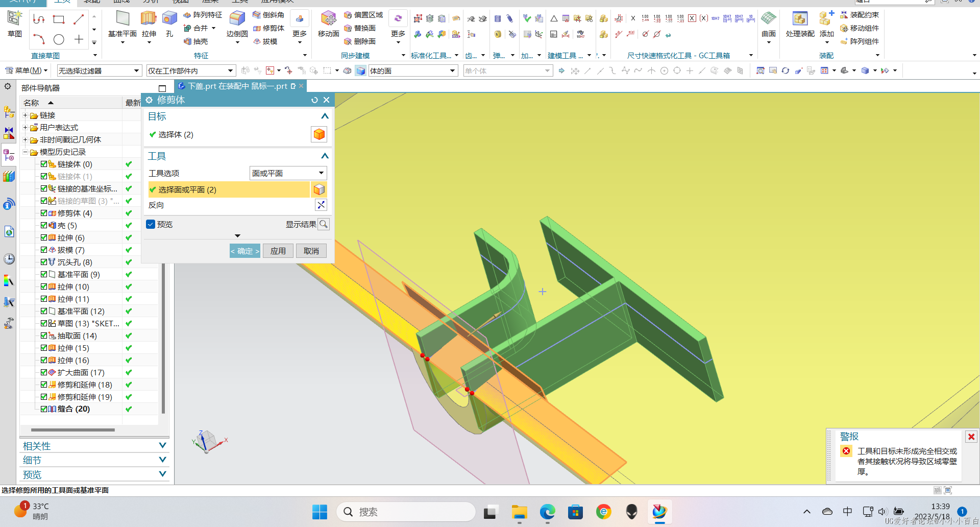Click the 装配约束 assembly constraints tool
Viewport: 980px width, 527px height.
coord(860,15)
